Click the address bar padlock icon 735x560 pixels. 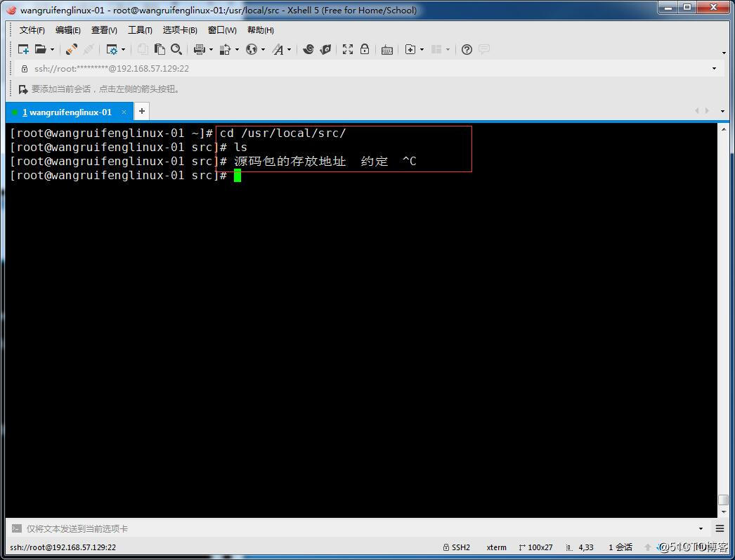(x=25, y=69)
